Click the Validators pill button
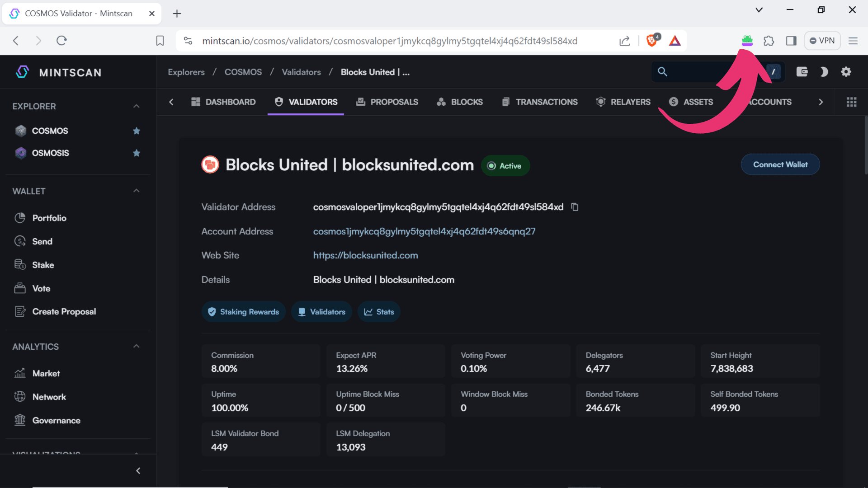Screen dimensions: 868x488 coord(321,312)
